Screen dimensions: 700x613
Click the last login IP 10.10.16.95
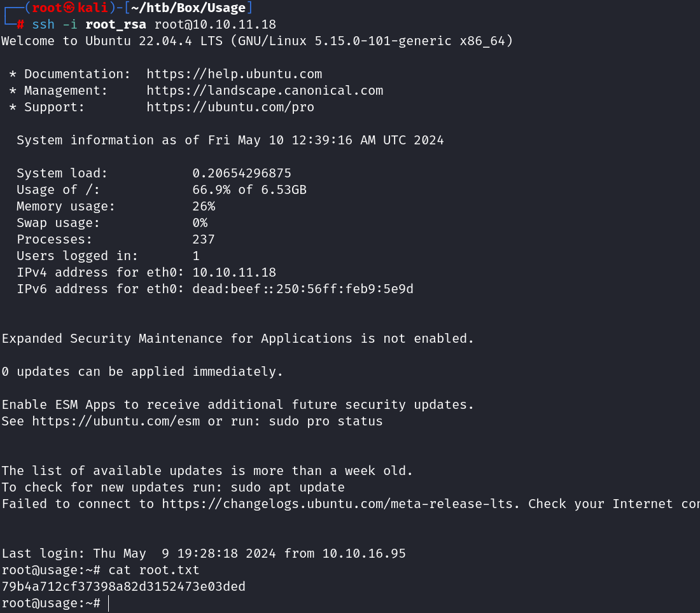(x=364, y=553)
